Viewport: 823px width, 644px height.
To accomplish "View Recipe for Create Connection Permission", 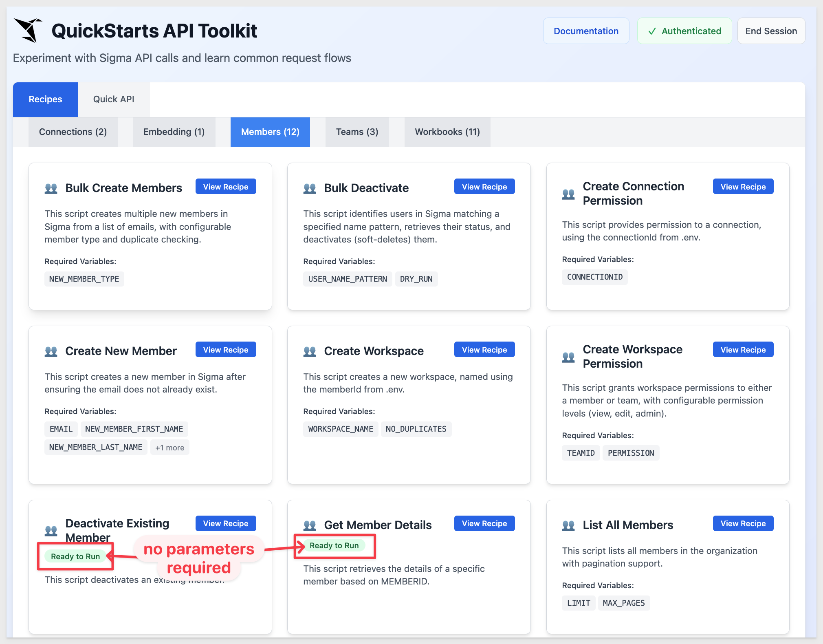I will pos(743,187).
